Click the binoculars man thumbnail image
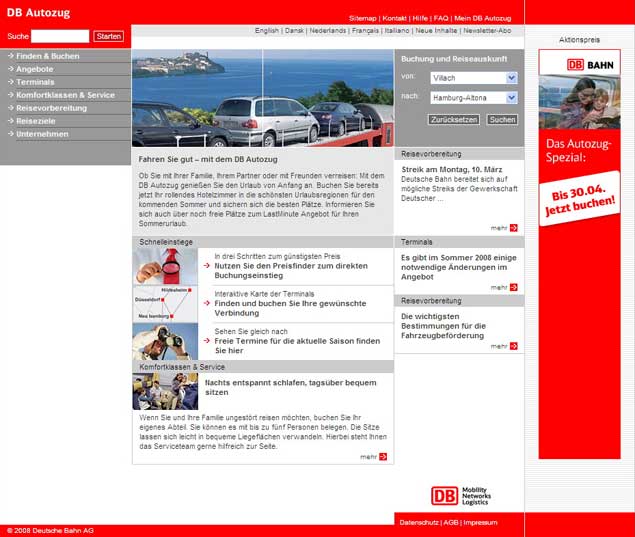Viewport: 635px width, 537px height. click(x=165, y=341)
